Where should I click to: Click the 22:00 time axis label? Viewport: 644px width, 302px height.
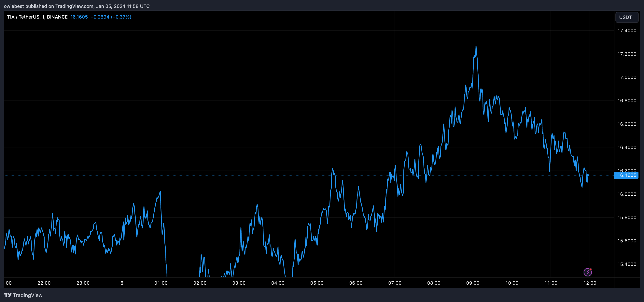(x=44, y=283)
